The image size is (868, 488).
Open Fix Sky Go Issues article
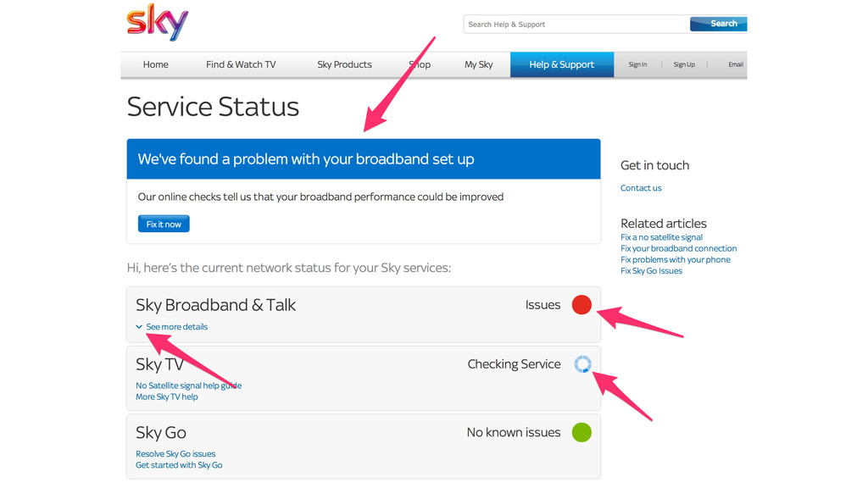[x=652, y=270]
